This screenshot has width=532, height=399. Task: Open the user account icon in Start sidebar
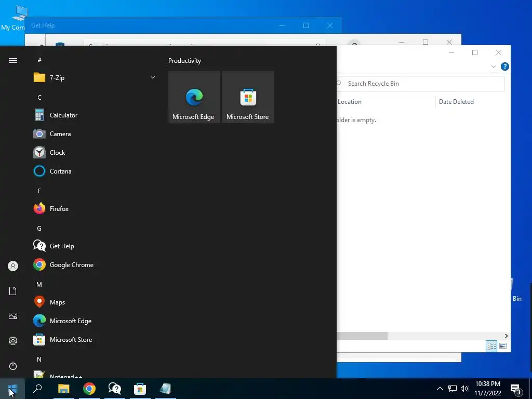[13, 266]
